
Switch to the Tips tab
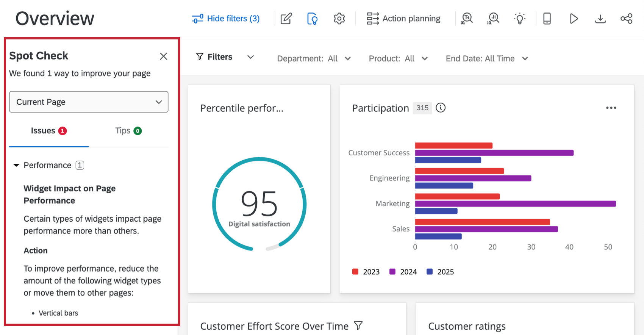128,131
